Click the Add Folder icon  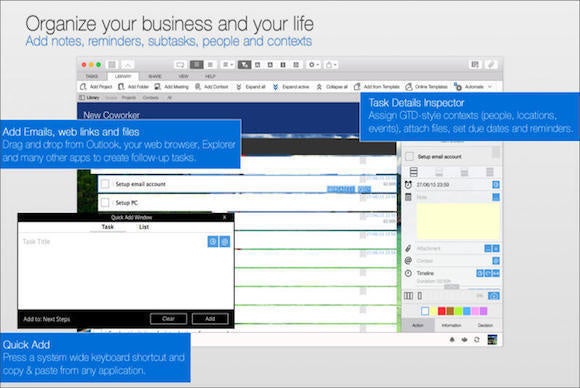(121, 87)
